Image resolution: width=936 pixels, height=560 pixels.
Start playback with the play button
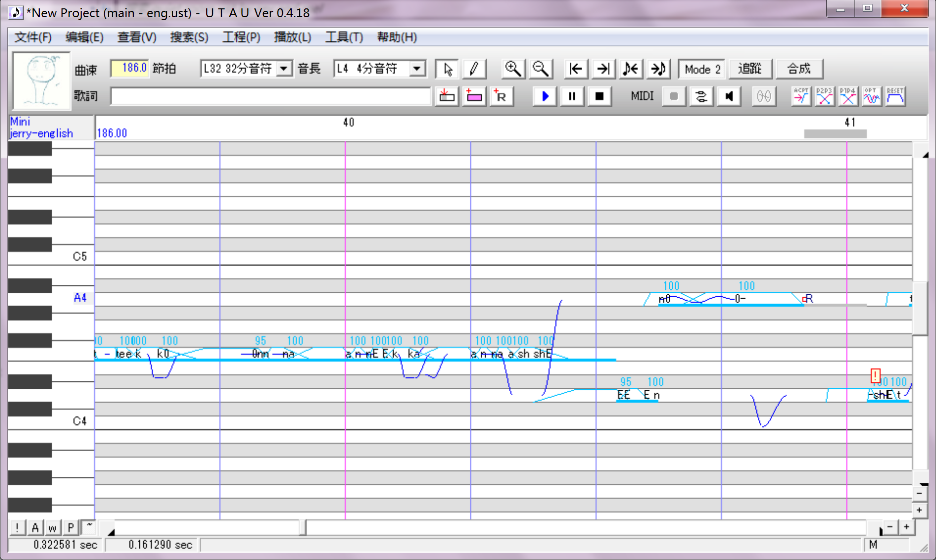[x=545, y=96]
